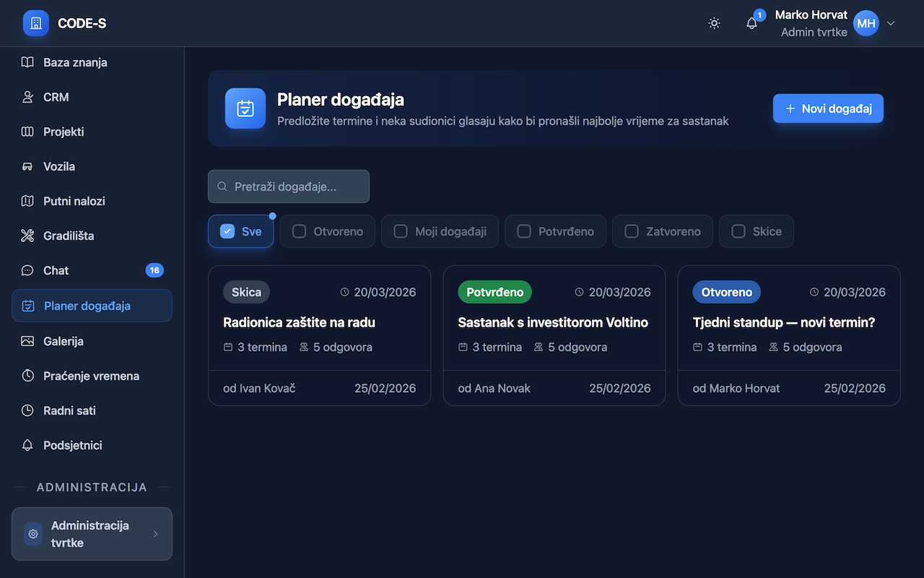Viewport: 924px width, 578px height.
Task: Tick the Skice filter checkbox
Action: [738, 232]
